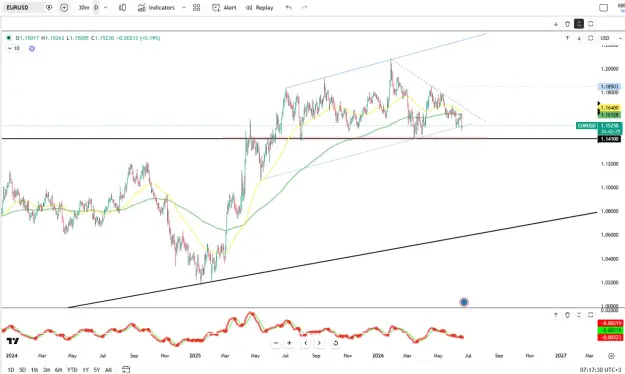625x374 pixels.
Task: Select the 6M date range
Action: point(58,370)
